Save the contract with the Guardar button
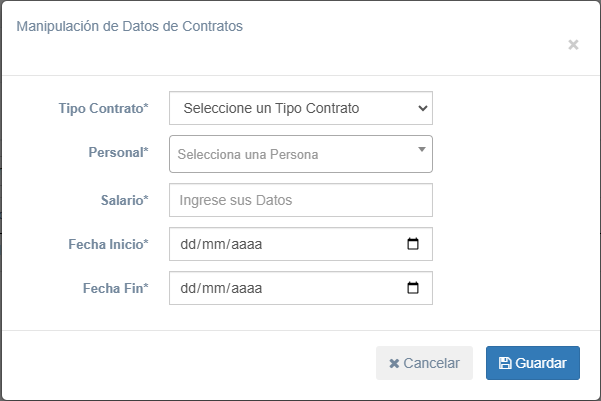This screenshot has width=601, height=401. point(533,363)
